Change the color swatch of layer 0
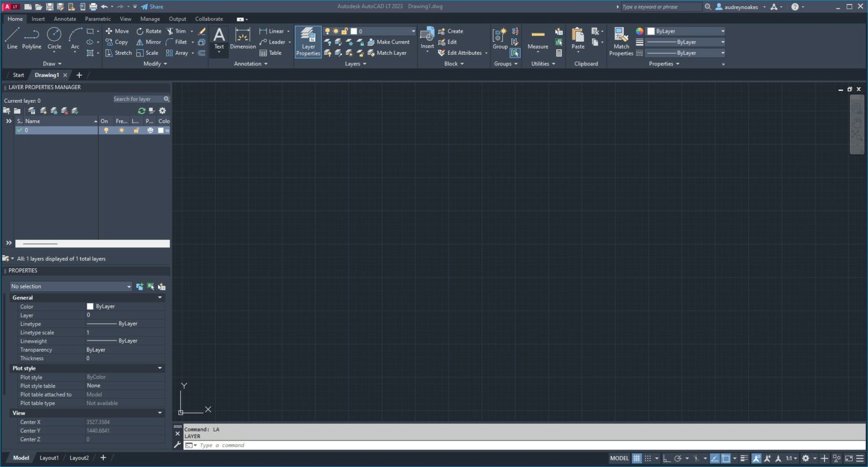The height and width of the screenshot is (467, 868). point(162,130)
